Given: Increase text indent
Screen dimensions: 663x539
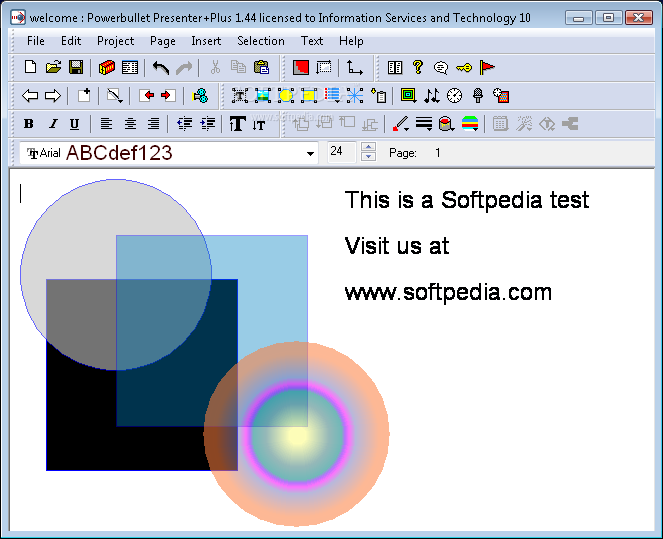Looking at the screenshot, I should coord(208,124).
